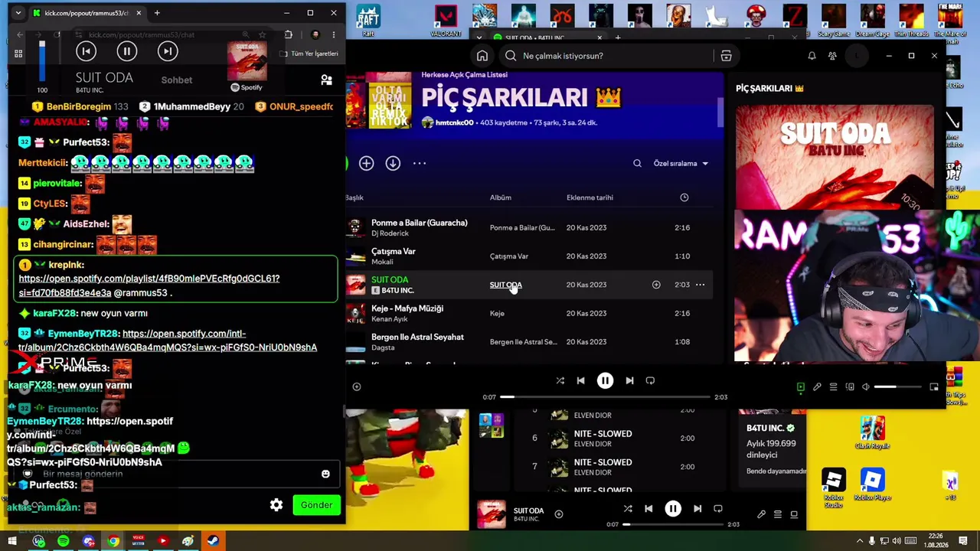Viewport: 980px width, 551px height.
Task: Skip to next track in front Spotify player
Action: tap(629, 380)
